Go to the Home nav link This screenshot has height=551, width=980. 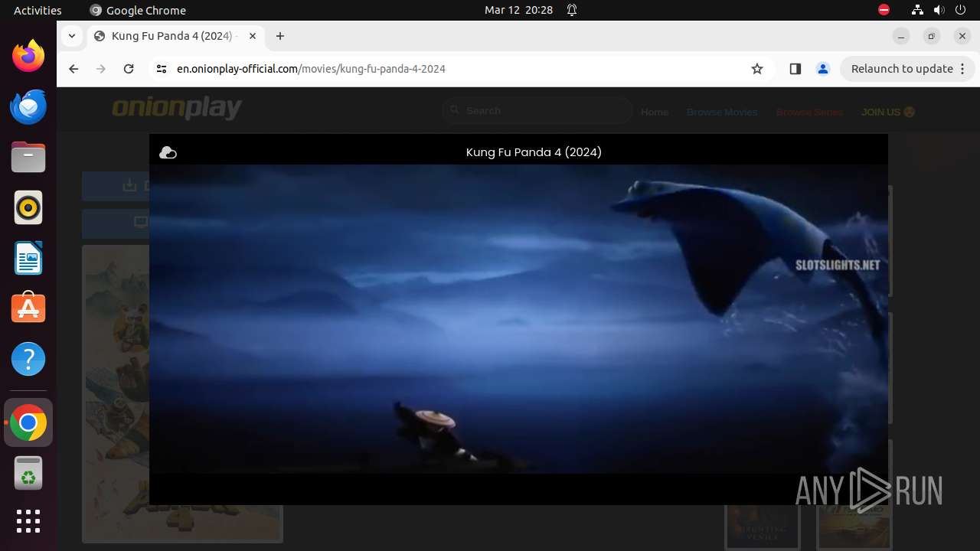pyautogui.click(x=655, y=112)
